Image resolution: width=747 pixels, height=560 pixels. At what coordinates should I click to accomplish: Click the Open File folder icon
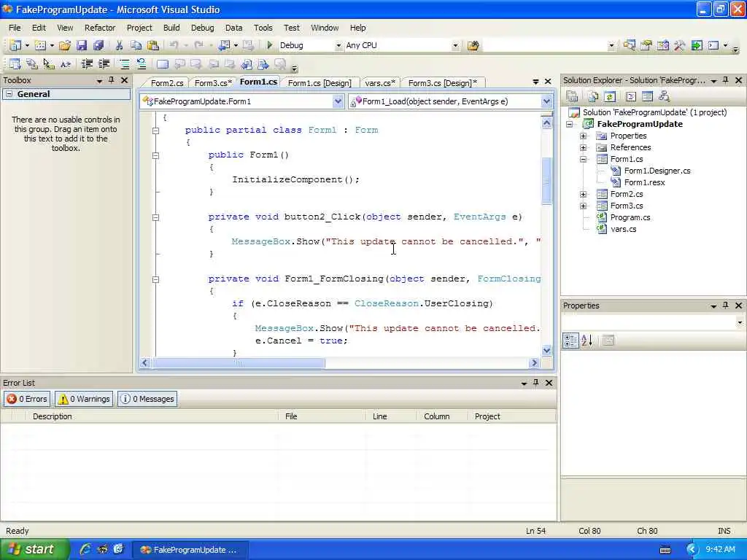65,45
